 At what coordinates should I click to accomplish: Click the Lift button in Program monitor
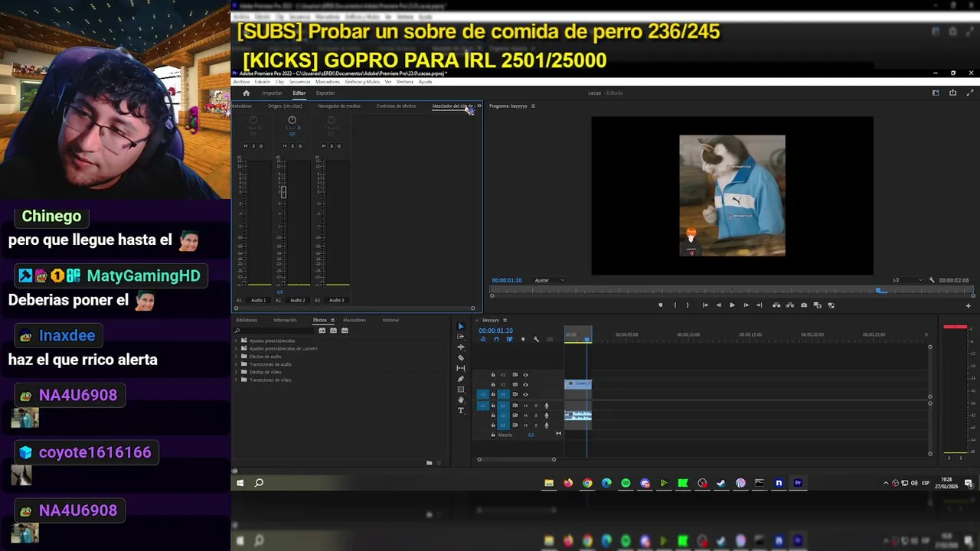(x=776, y=305)
